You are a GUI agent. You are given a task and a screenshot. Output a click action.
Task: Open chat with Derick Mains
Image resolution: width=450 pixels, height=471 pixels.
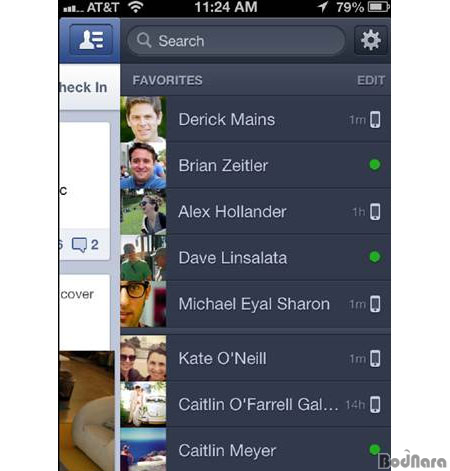(x=255, y=119)
